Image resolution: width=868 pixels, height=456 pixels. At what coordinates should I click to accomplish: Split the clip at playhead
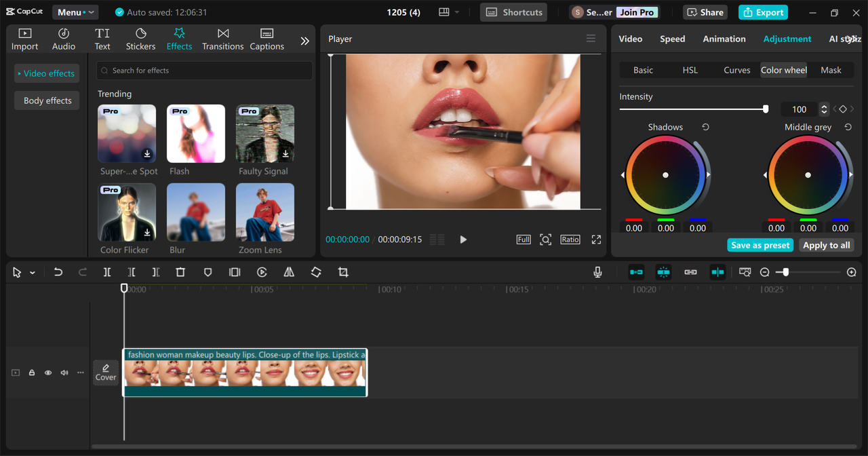[107, 272]
